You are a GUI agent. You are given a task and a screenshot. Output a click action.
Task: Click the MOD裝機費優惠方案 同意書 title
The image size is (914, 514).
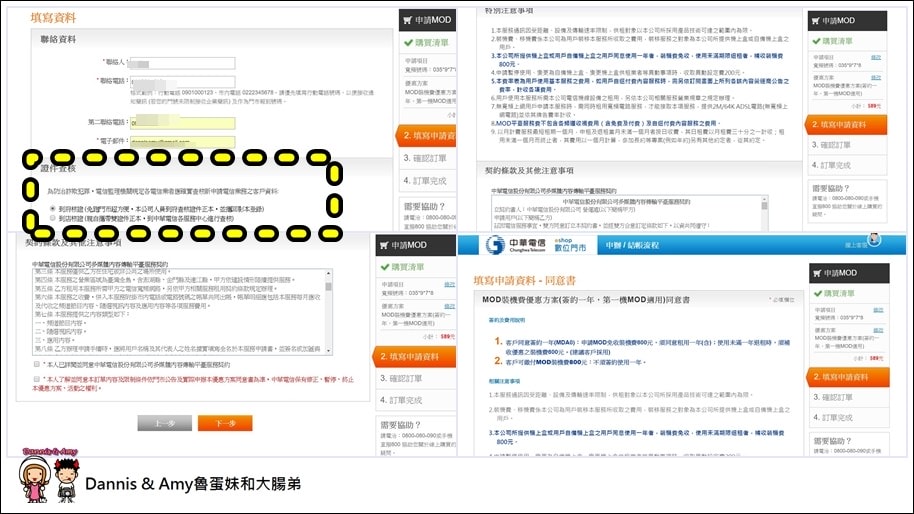click(x=586, y=300)
